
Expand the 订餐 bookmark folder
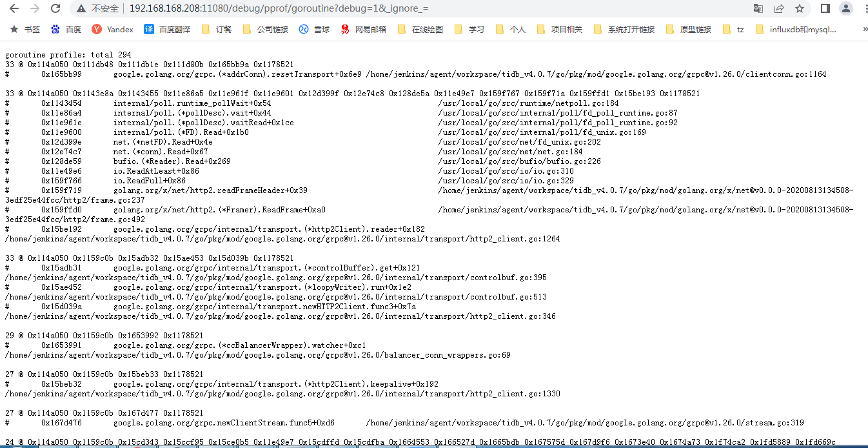click(217, 29)
